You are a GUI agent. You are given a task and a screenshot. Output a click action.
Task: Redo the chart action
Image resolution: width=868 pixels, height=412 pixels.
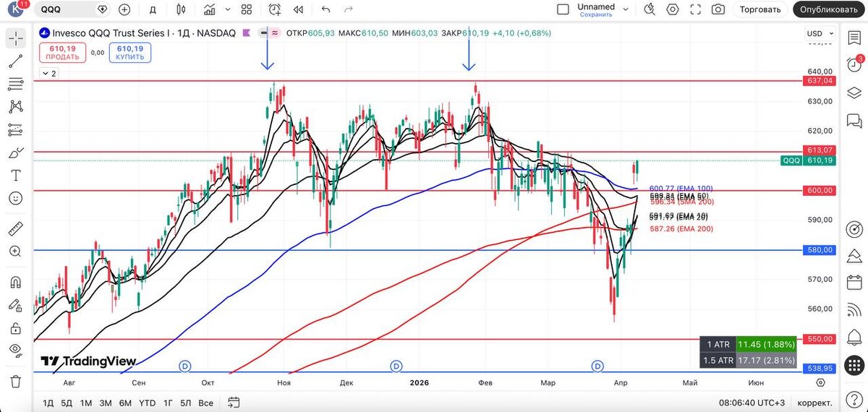tap(349, 9)
